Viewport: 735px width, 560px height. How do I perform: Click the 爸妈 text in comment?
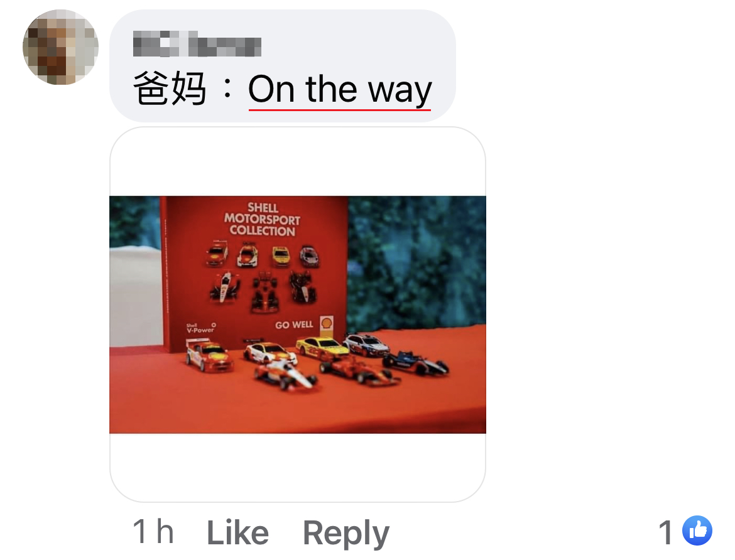pyautogui.click(x=170, y=88)
